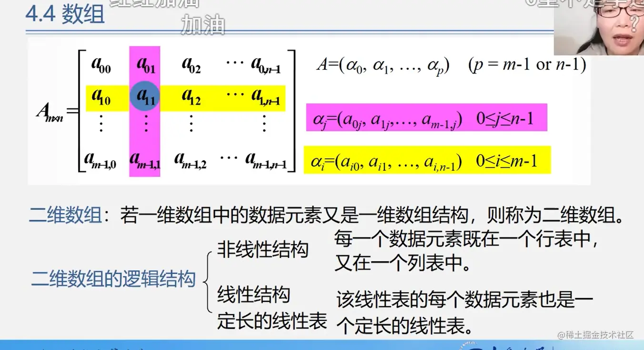This screenshot has height=350, width=644.
Task: Click the blue heading "二维数组"
Action: click(66, 215)
